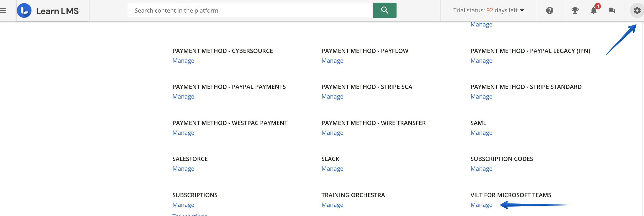644x216 pixels.
Task: Click the 'VILT FOR MICROSOFT TEAMS' heading
Action: 511,195
